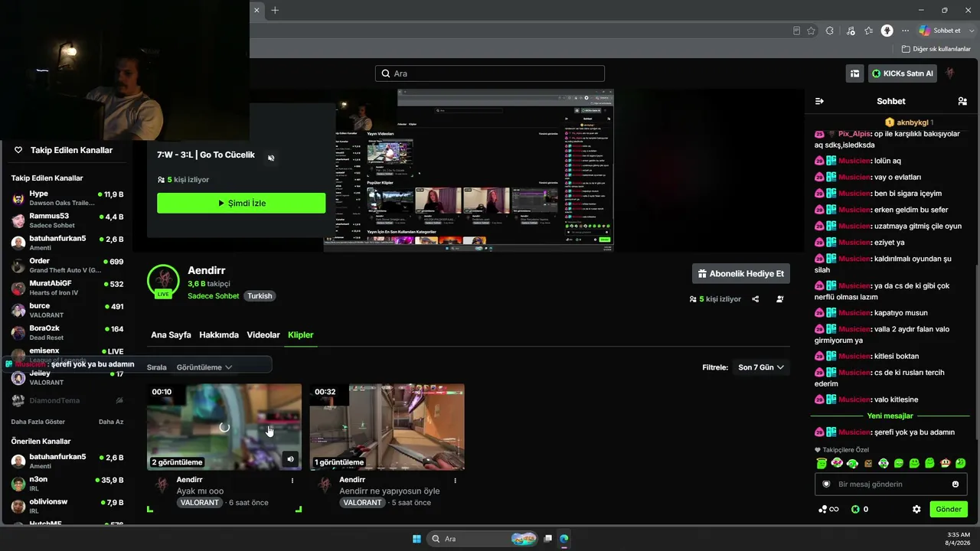Click 'Abonelik Hediye Et' button

(x=741, y=273)
